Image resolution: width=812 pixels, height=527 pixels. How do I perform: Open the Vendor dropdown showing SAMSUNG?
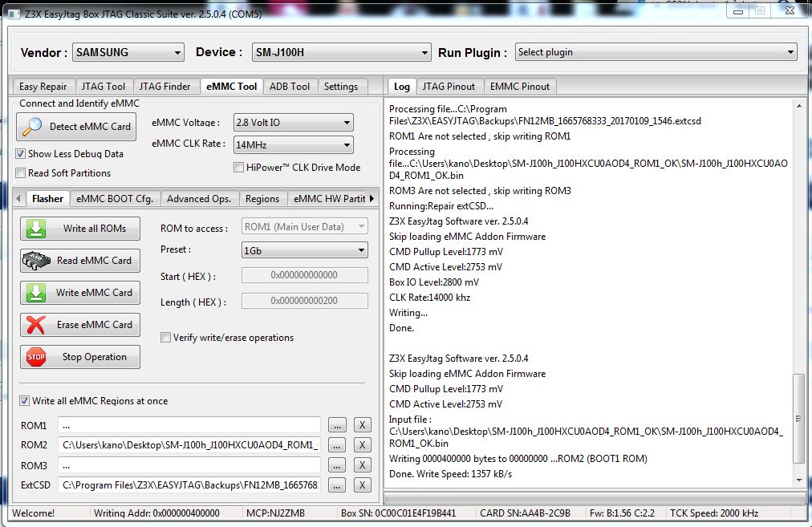(x=128, y=52)
